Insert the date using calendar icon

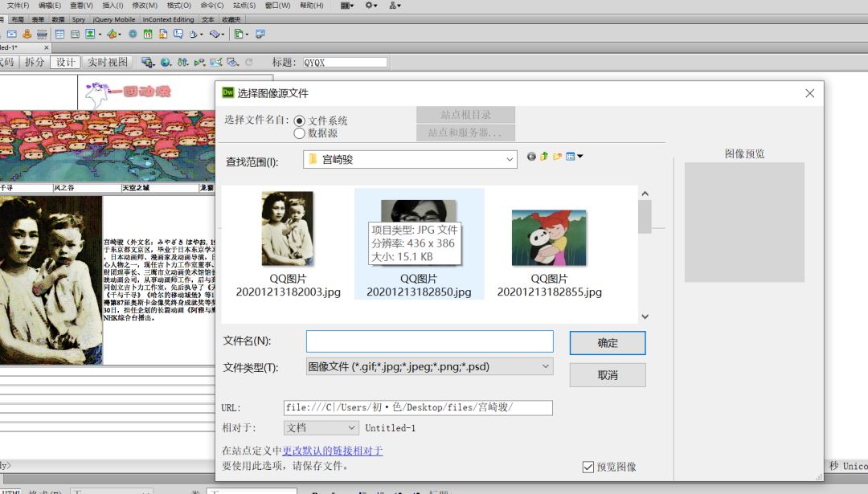pos(148,34)
